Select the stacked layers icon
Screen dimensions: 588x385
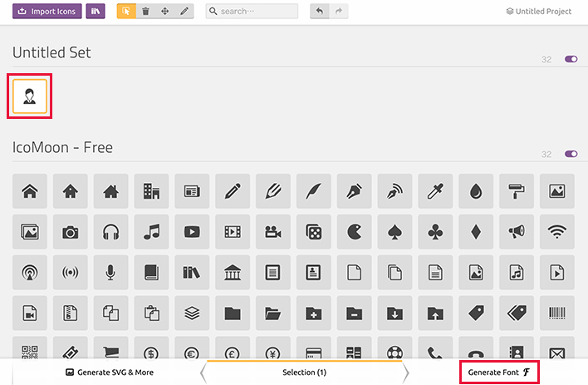[192, 313]
